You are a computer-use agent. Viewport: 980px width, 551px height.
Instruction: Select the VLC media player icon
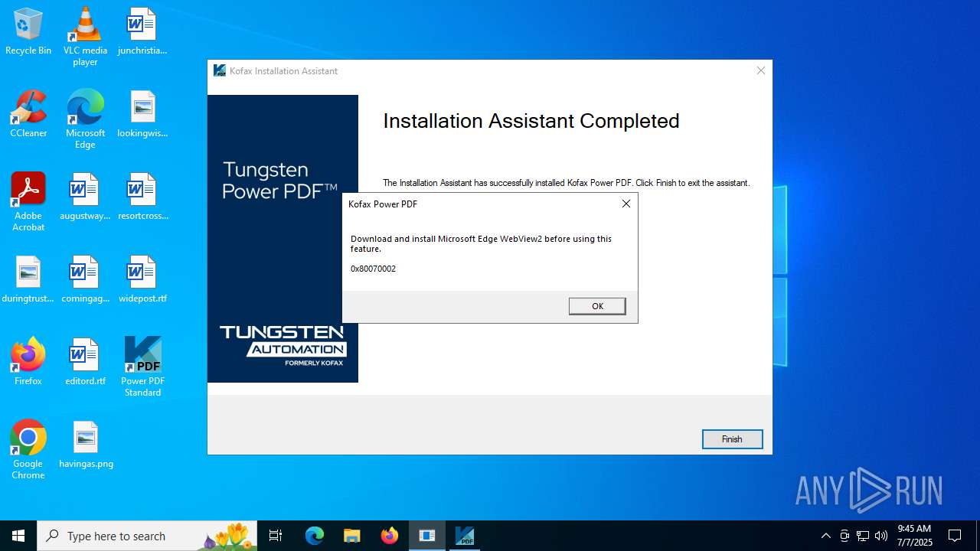[x=85, y=37]
